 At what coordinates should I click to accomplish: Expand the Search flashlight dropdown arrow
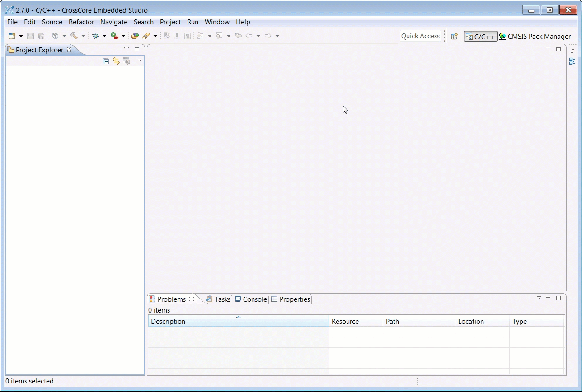coord(155,36)
